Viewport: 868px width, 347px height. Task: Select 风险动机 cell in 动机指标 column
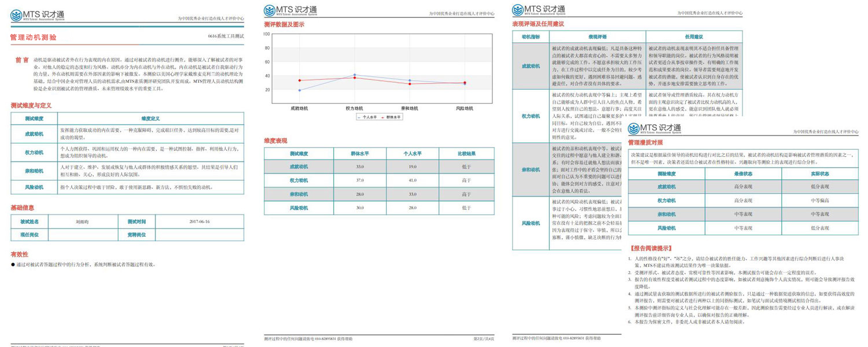coord(531,223)
